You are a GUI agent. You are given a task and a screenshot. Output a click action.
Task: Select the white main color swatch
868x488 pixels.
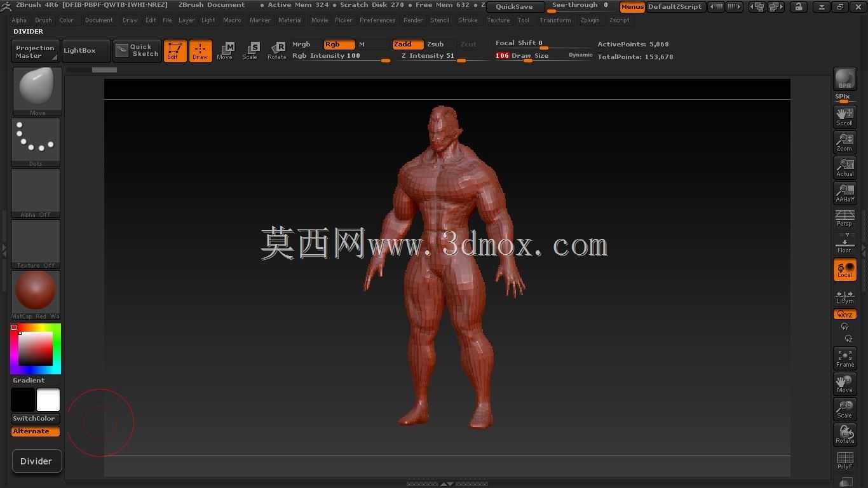(x=48, y=400)
